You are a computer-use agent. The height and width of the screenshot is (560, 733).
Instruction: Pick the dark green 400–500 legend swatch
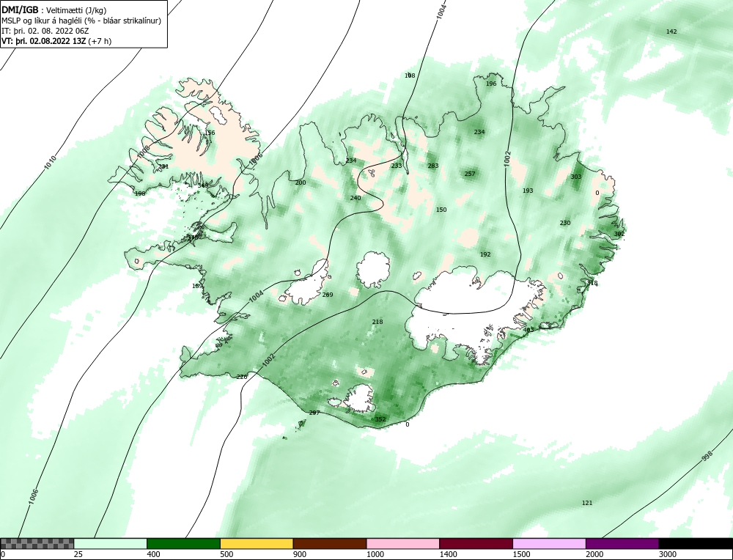coord(183,544)
